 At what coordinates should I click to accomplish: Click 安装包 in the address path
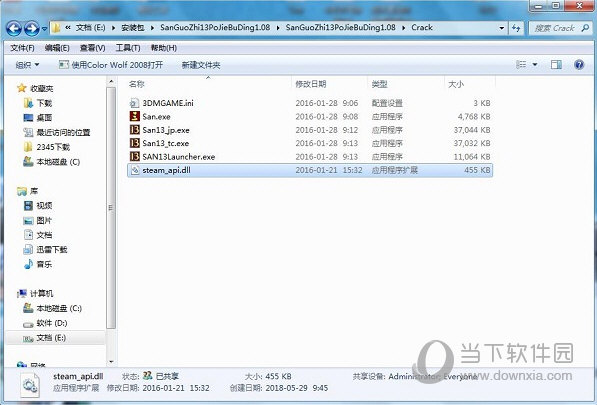(x=133, y=28)
